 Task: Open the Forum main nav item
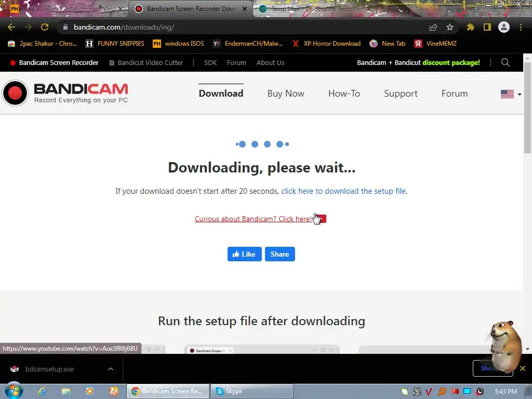[x=455, y=94]
